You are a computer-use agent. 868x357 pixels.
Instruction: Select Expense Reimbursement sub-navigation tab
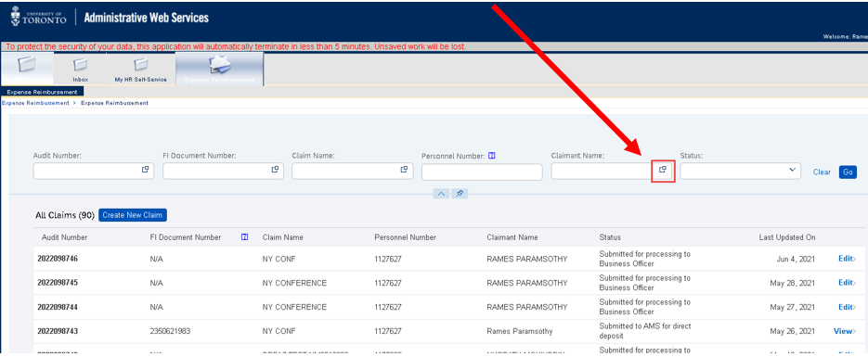click(x=42, y=92)
